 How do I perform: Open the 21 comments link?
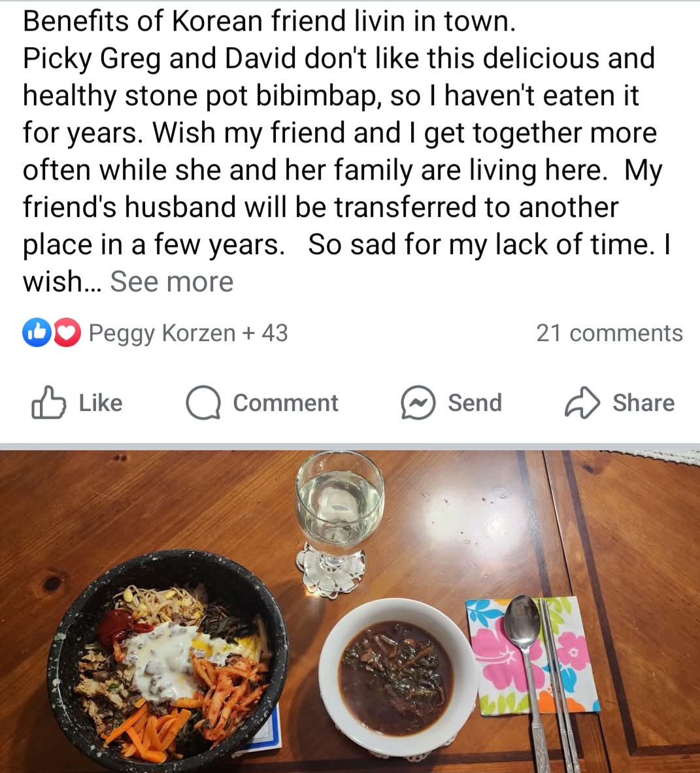609,333
